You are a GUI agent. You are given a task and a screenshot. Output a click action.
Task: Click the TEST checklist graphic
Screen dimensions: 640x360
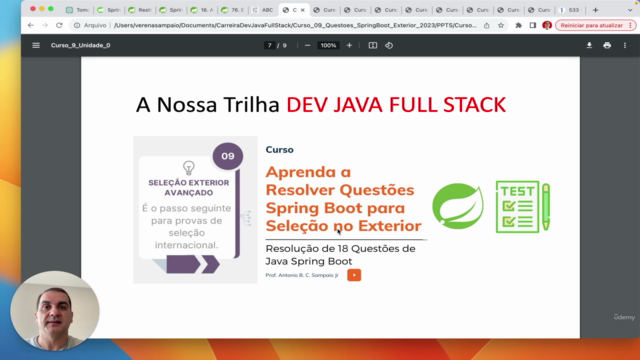522,207
